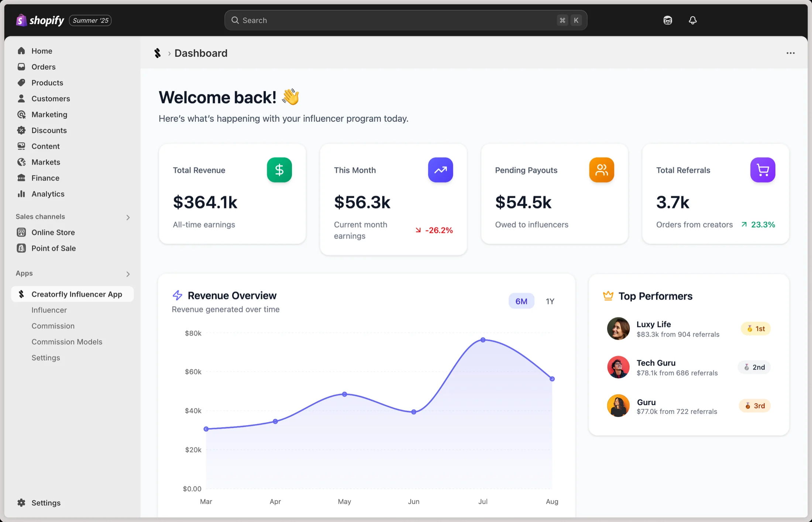Screen dimensions: 812x522
Task: Click the -26.2% change indicator
Action: point(434,230)
